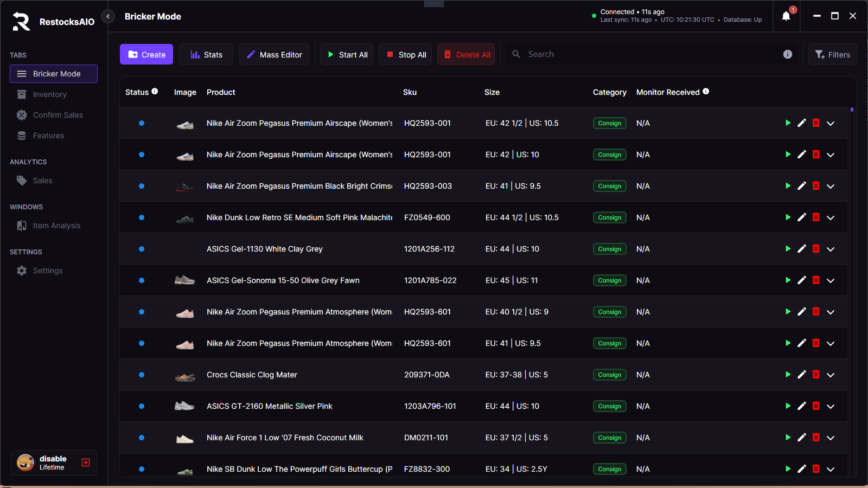Log out using the exit icon

(x=86, y=463)
